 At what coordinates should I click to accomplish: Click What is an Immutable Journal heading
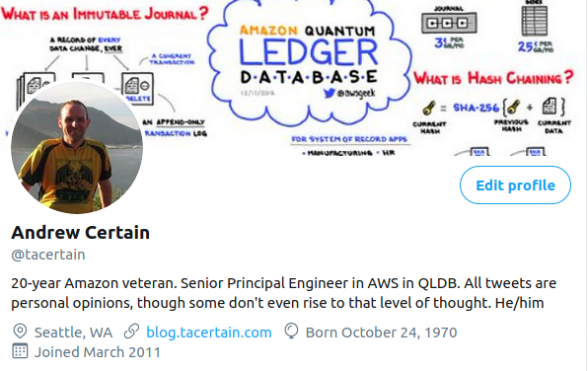click(105, 14)
